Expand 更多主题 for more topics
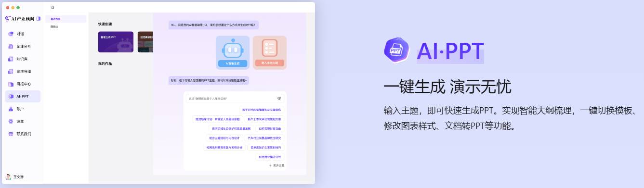The width and height of the screenshot is (644, 188). click(277, 165)
